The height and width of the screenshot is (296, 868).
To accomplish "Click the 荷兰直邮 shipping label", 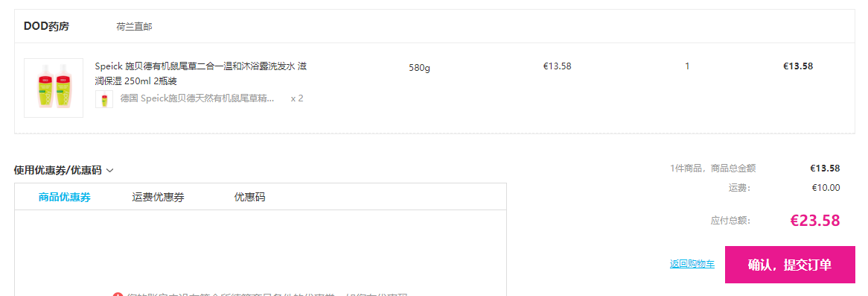I will 135,27.
